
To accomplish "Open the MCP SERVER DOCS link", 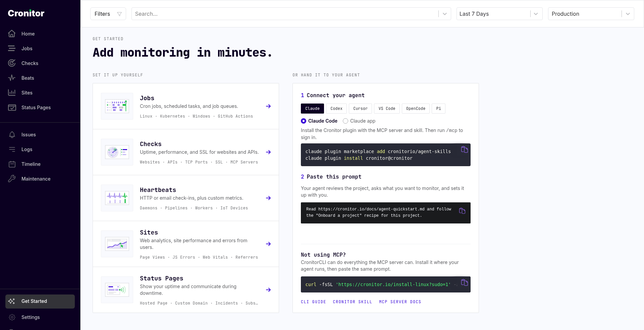I will point(400,302).
